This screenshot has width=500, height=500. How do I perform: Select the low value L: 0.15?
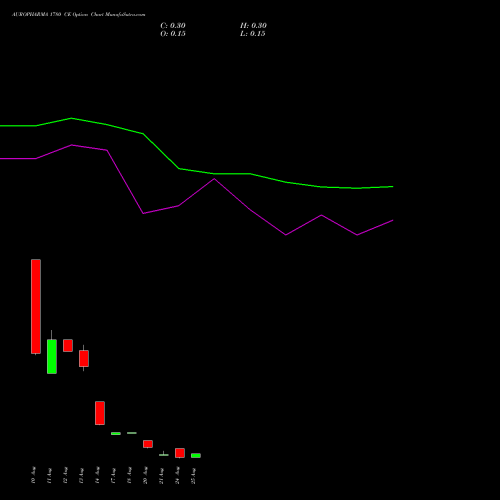coord(253,34)
